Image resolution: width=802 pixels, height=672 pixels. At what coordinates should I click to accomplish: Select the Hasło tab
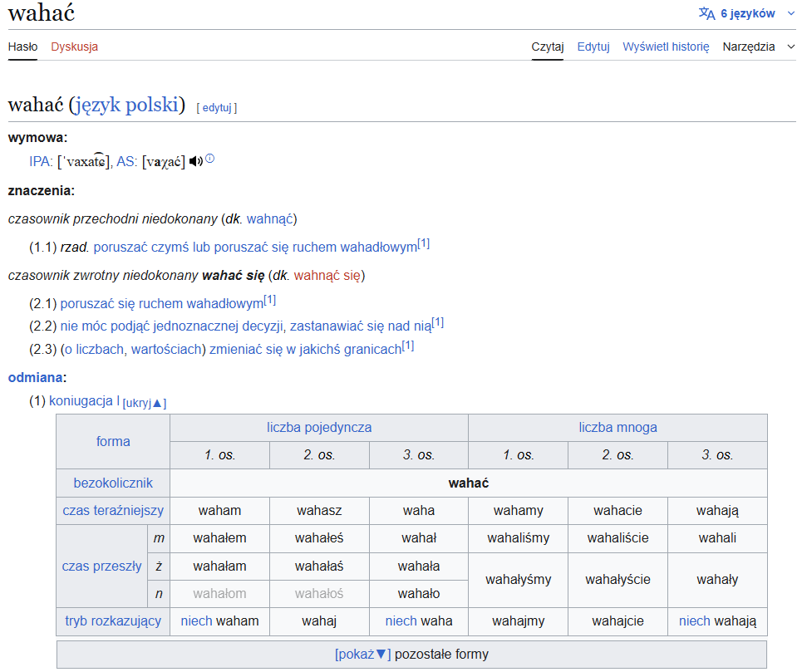pos(22,47)
